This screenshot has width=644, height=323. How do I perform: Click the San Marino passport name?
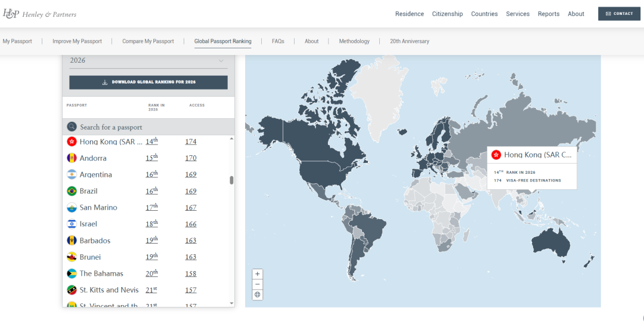point(98,207)
